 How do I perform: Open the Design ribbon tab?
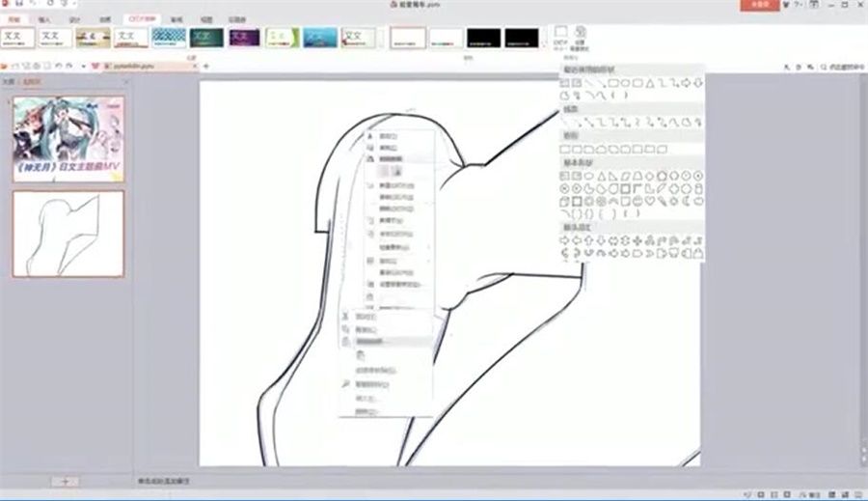click(74, 19)
